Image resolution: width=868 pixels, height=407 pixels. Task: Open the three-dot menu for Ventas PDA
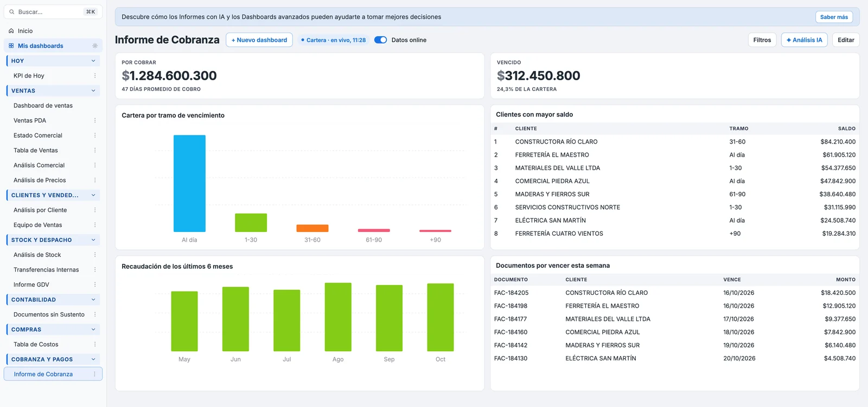95,120
